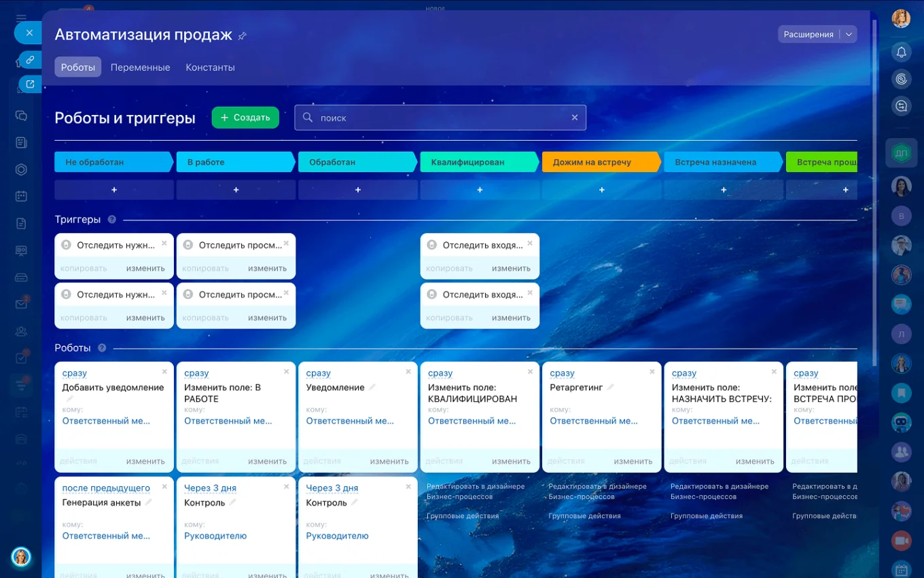Select the orange Дожим на встречу stage
This screenshot has width=924, height=578.
pyautogui.click(x=598, y=163)
